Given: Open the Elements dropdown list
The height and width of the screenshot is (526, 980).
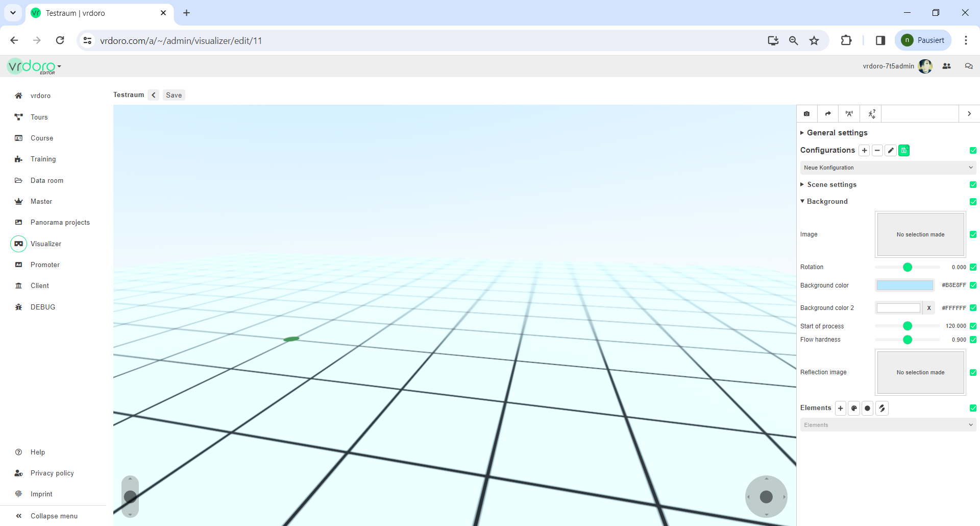Looking at the screenshot, I should (888, 425).
